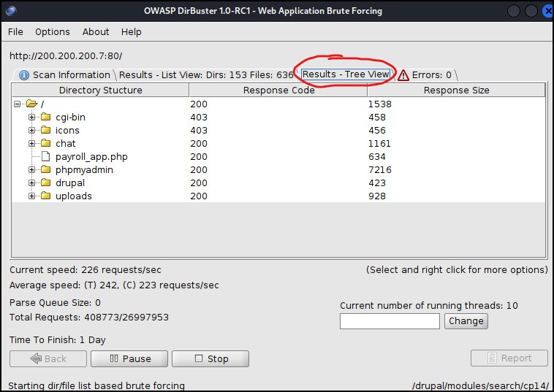Screen dimensions: 554x392
Task: Click the cgi-bin folder icon
Action: pyautogui.click(x=45, y=118)
